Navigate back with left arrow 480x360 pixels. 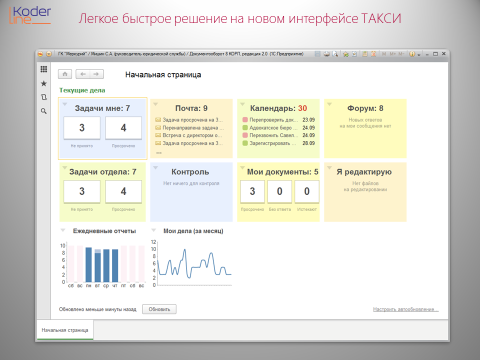tap(83, 74)
